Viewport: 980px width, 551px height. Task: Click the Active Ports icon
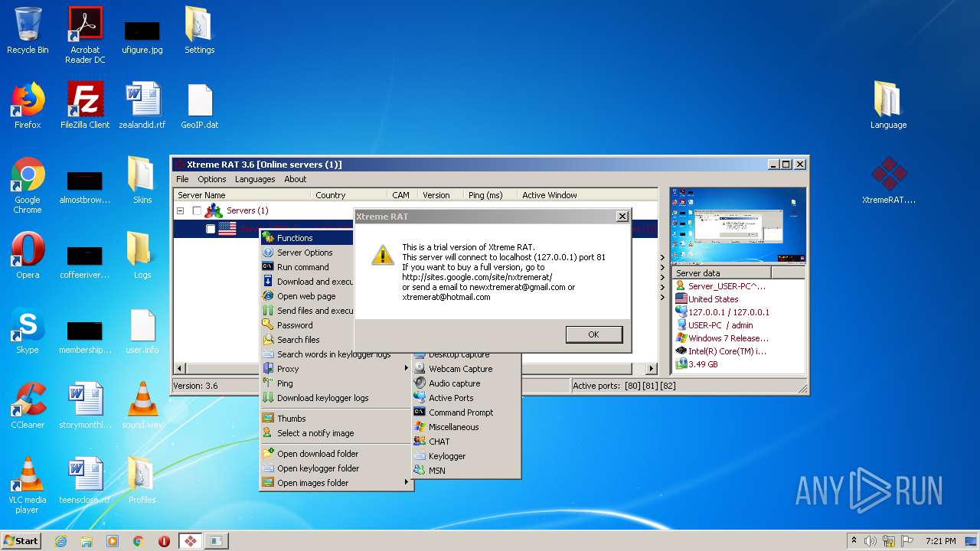click(x=420, y=398)
